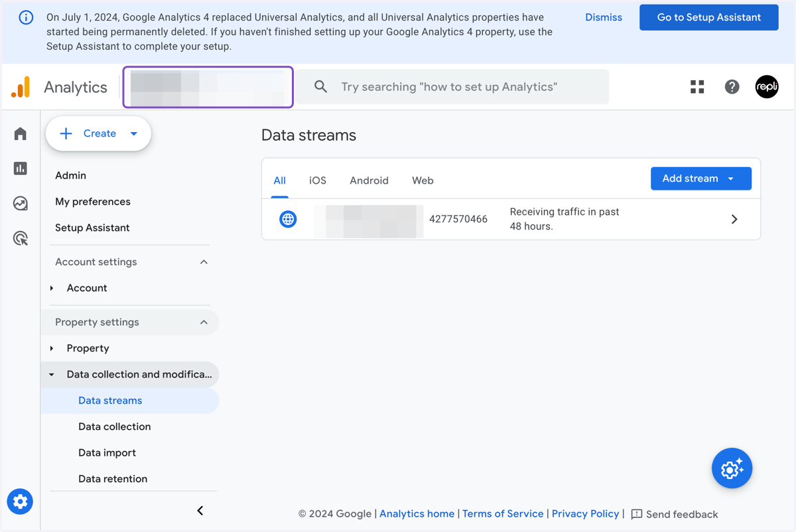This screenshot has height=532, width=796.
Task: Open the Help question mark icon
Action: tap(732, 87)
